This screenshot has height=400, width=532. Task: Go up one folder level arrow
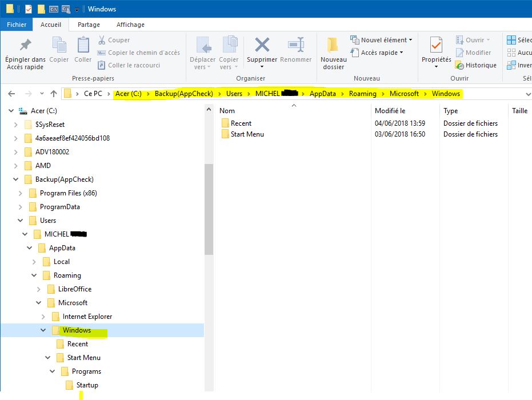tap(54, 94)
